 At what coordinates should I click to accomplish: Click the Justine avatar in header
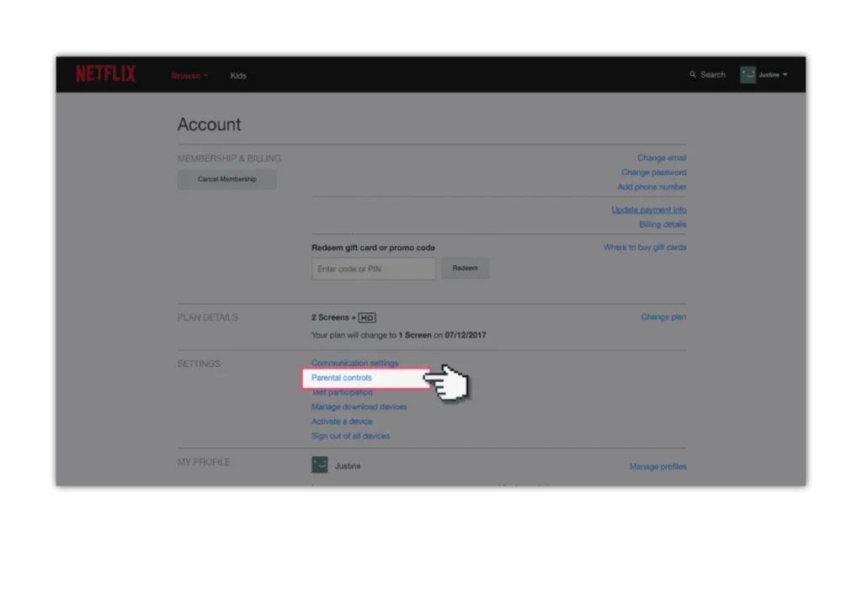(748, 75)
